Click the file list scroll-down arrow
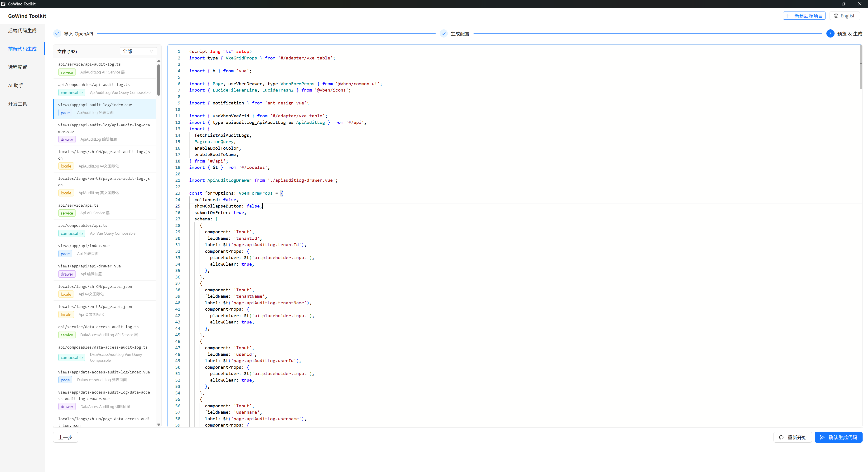The width and height of the screenshot is (868, 472). point(159,425)
